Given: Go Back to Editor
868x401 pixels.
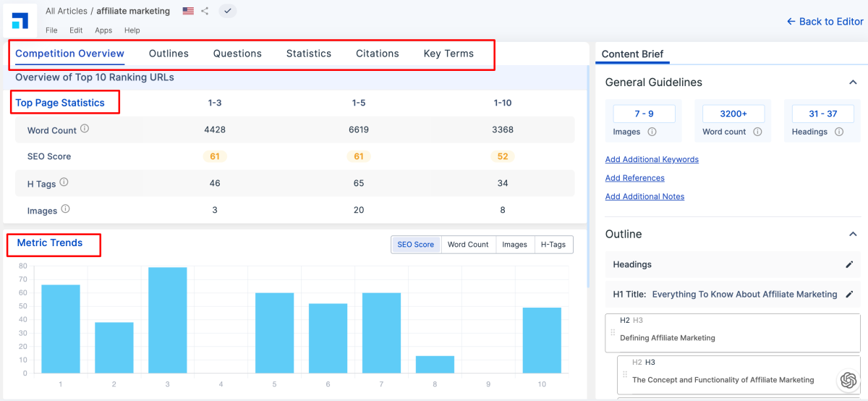Looking at the screenshot, I should [x=825, y=22].
